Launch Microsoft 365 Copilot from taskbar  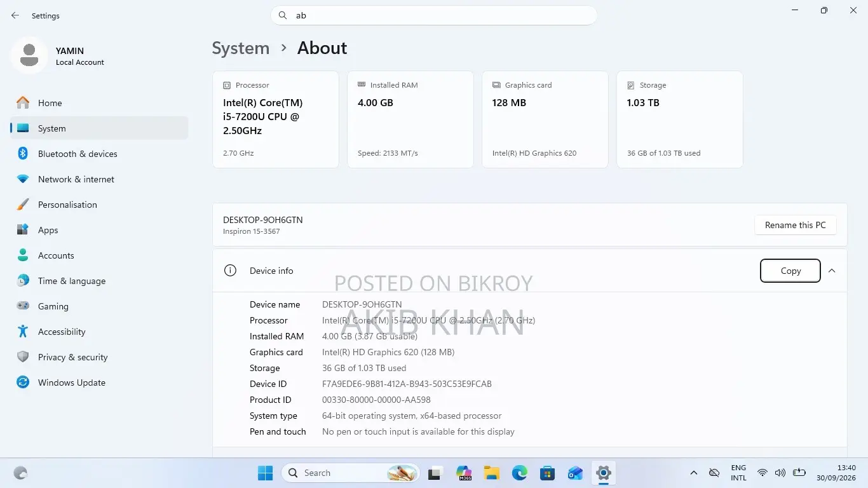point(464,473)
